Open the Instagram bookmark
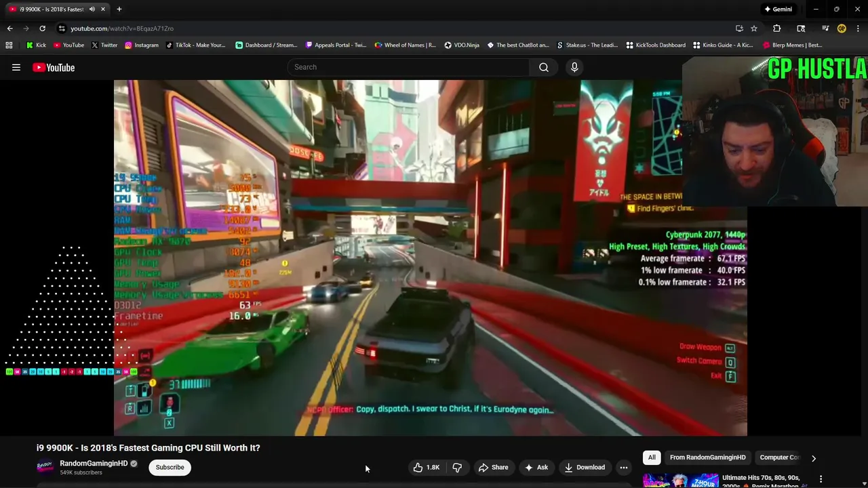 (x=141, y=45)
